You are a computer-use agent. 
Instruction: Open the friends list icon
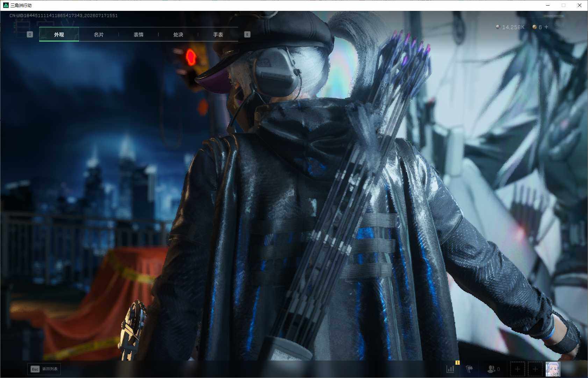(493, 369)
